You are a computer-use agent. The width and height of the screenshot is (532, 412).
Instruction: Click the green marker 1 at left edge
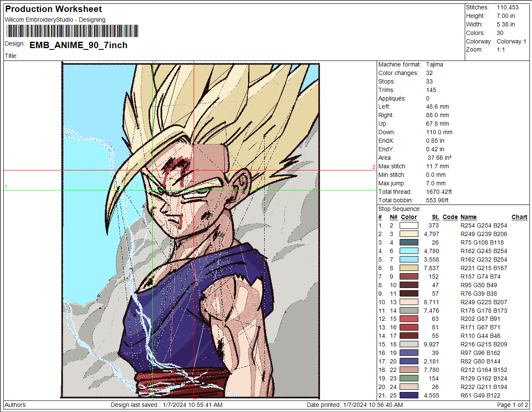pos(6,187)
